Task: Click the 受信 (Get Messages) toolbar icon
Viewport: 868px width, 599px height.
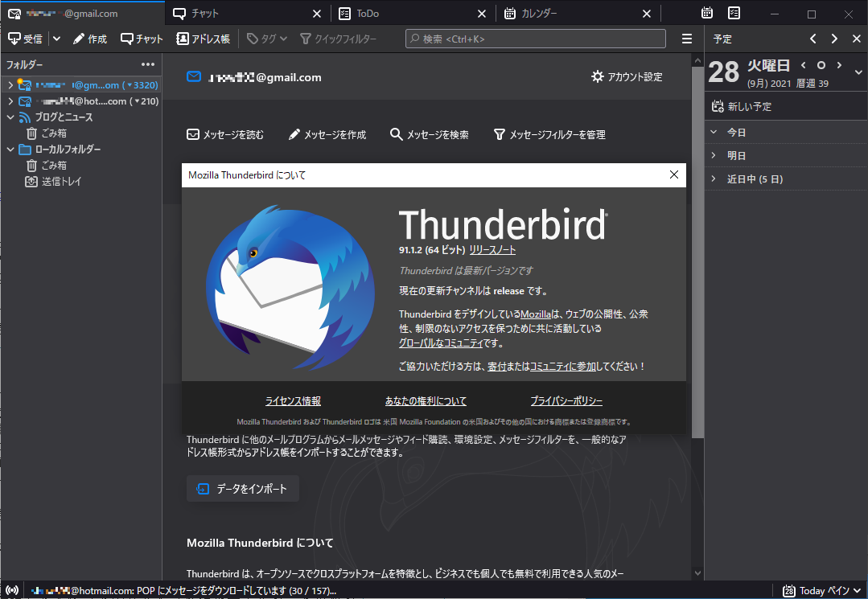Action: (22, 38)
